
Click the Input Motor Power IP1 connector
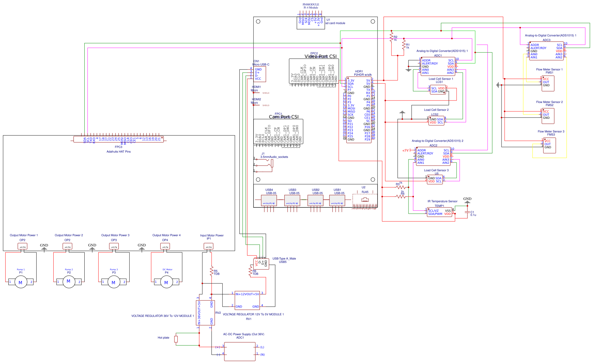pos(208,246)
